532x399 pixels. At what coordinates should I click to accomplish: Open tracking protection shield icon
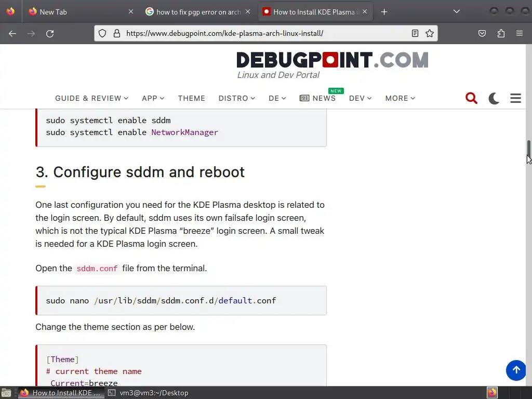click(x=102, y=33)
